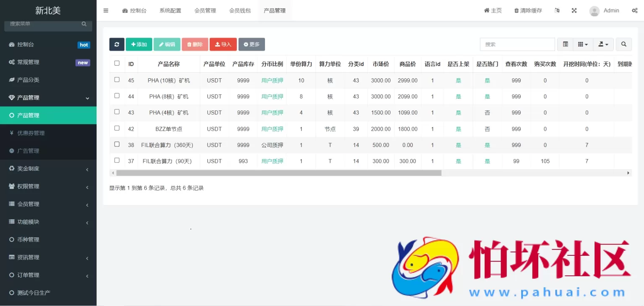Viewport: 644px width, 306px height.
Task: Click the horizontal table scrollbar
Action: click(x=279, y=173)
